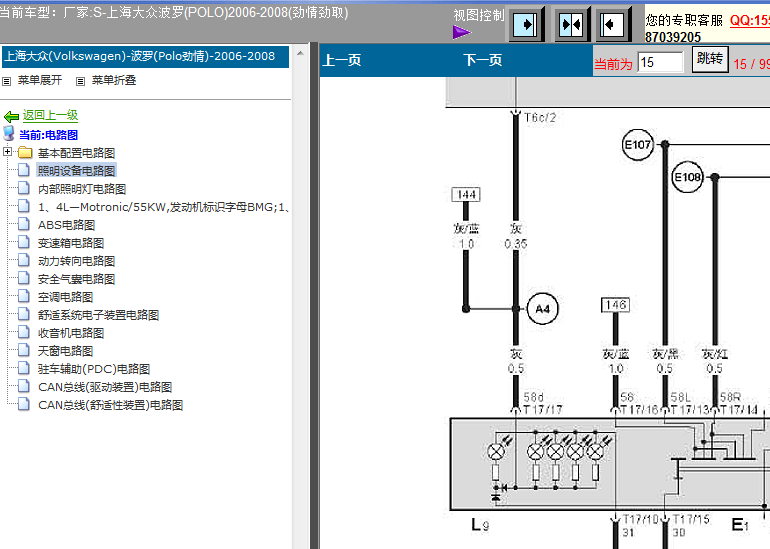Select 驻车辅助(PDC)电路图 entry
The image size is (770, 549).
click(94, 369)
